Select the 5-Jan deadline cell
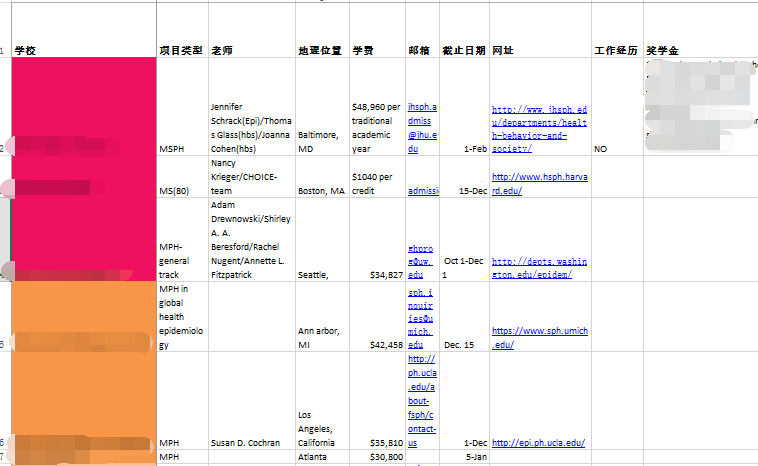 point(465,457)
